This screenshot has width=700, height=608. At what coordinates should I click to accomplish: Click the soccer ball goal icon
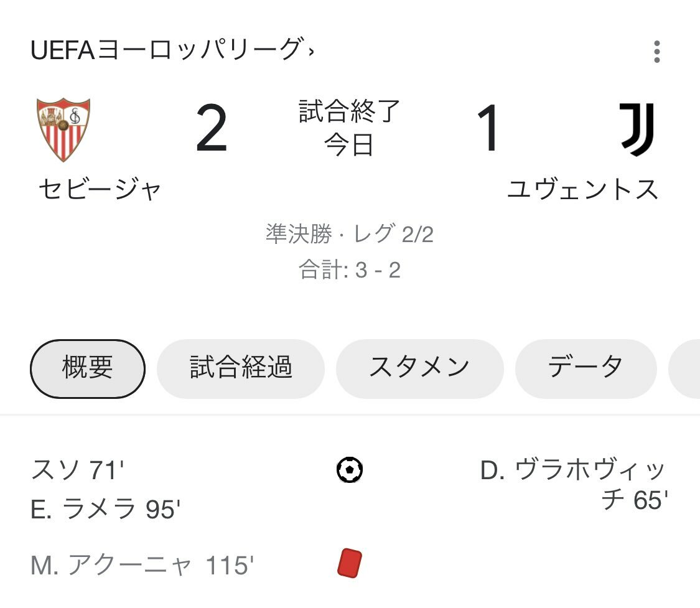(x=350, y=470)
